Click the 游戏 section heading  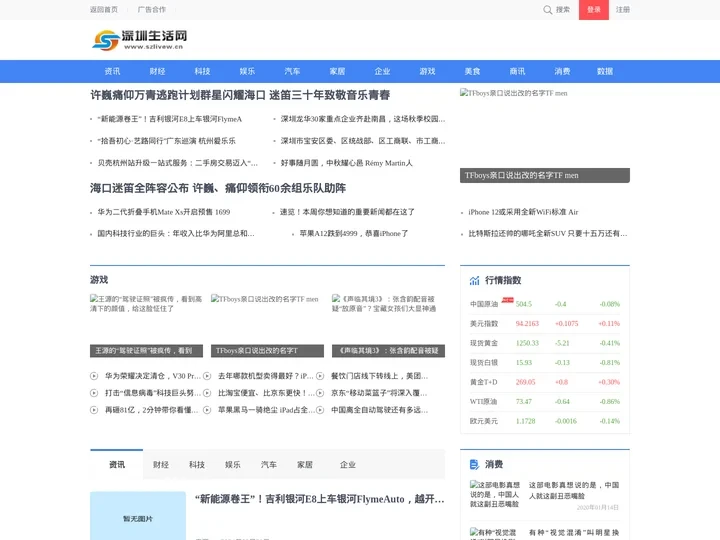click(x=99, y=280)
